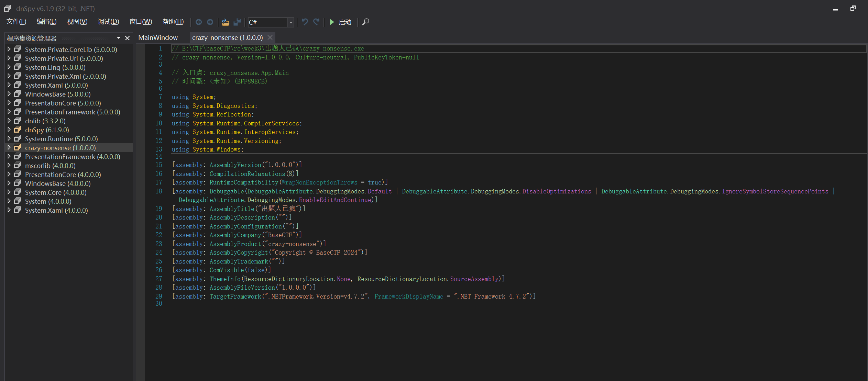Click the crazy_nonsense.App.Main entry point comment

coord(249,73)
